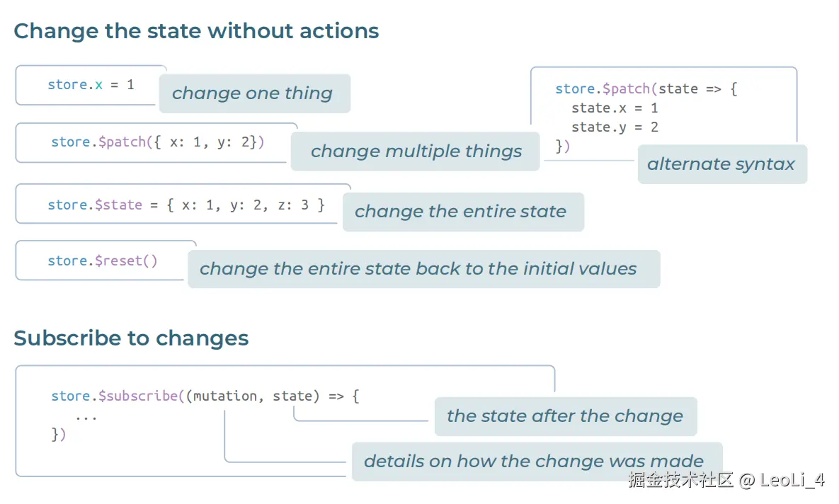The height and width of the screenshot is (504, 839).
Task: Select the state.x = 1 line
Action: 615,108
